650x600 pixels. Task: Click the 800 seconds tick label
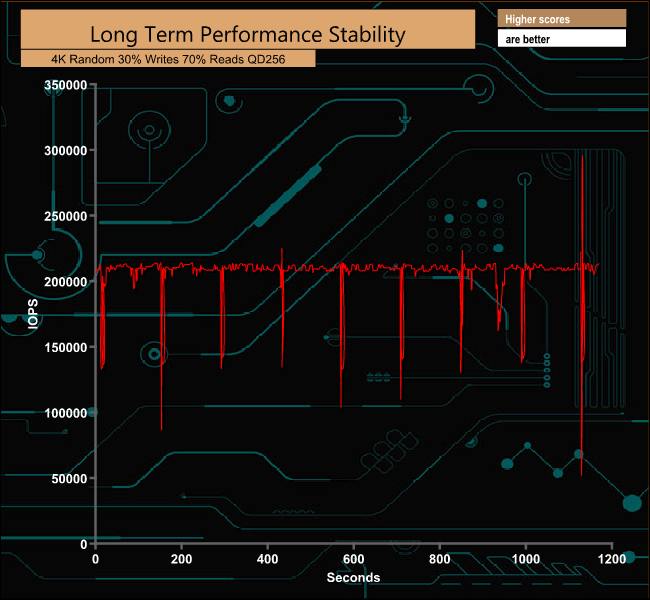439,559
